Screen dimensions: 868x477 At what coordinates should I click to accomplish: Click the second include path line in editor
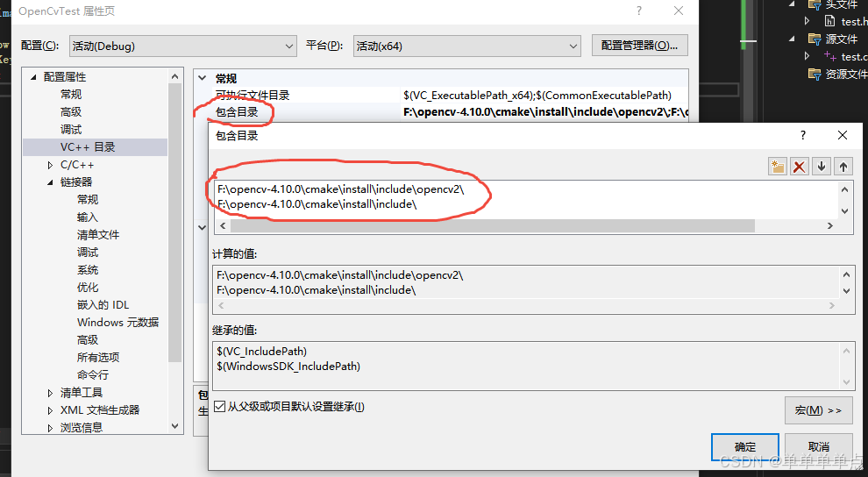(317, 204)
